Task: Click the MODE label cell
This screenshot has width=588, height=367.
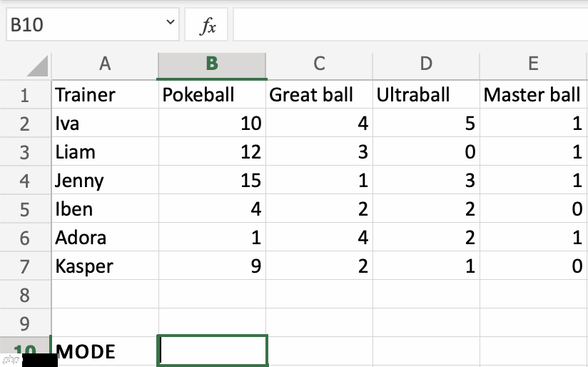Action: click(105, 351)
